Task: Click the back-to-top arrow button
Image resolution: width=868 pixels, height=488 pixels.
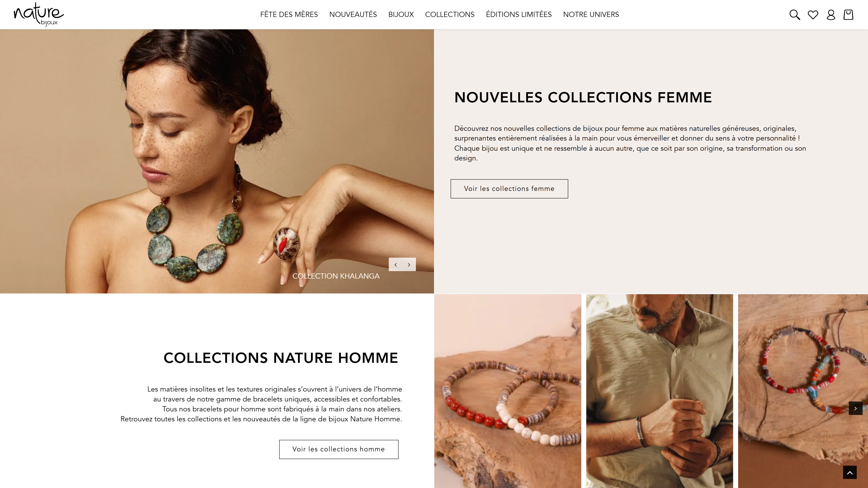Action: 849,472
